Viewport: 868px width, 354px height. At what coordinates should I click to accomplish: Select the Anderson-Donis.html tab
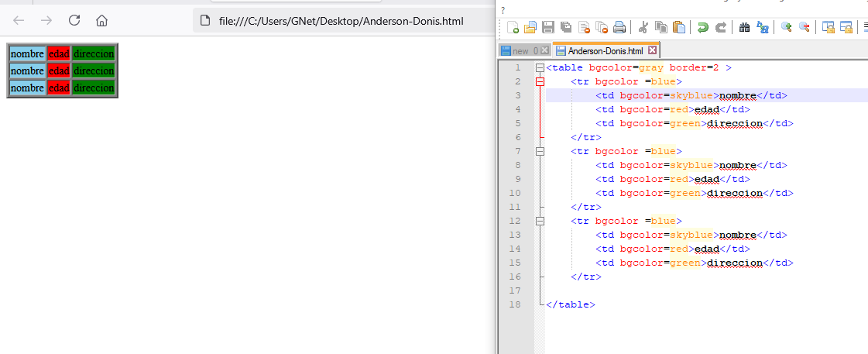tap(606, 51)
